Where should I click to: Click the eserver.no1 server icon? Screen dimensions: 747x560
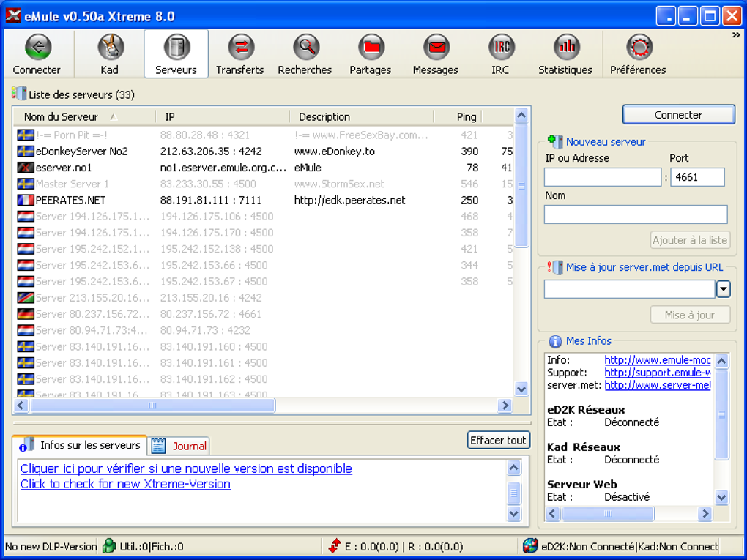tap(25, 168)
